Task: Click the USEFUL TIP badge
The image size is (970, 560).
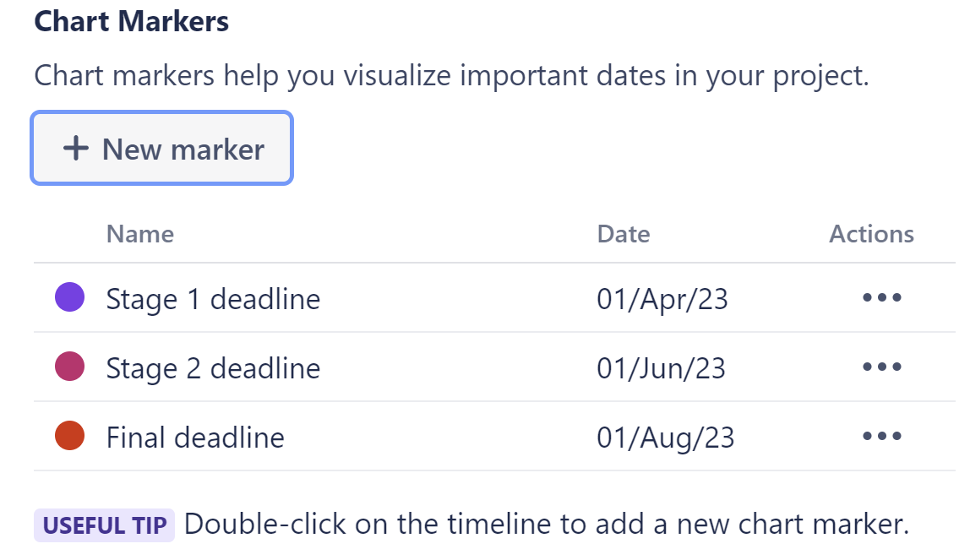Action: 104,525
